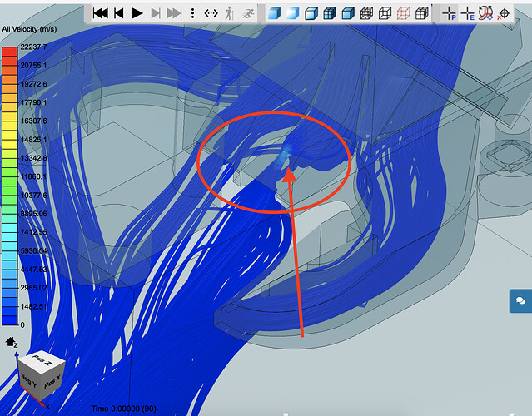Image resolution: width=532 pixels, height=416 pixels.
Task: Choose the light gradient shaded cube view
Action: [293, 13]
